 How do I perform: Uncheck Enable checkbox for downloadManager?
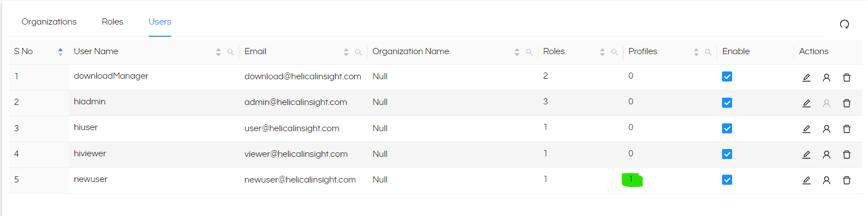click(727, 77)
